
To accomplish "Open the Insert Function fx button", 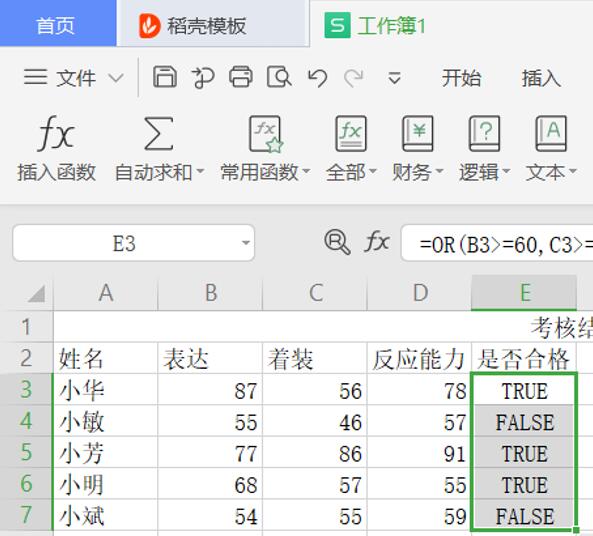I will tap(56, 148).
